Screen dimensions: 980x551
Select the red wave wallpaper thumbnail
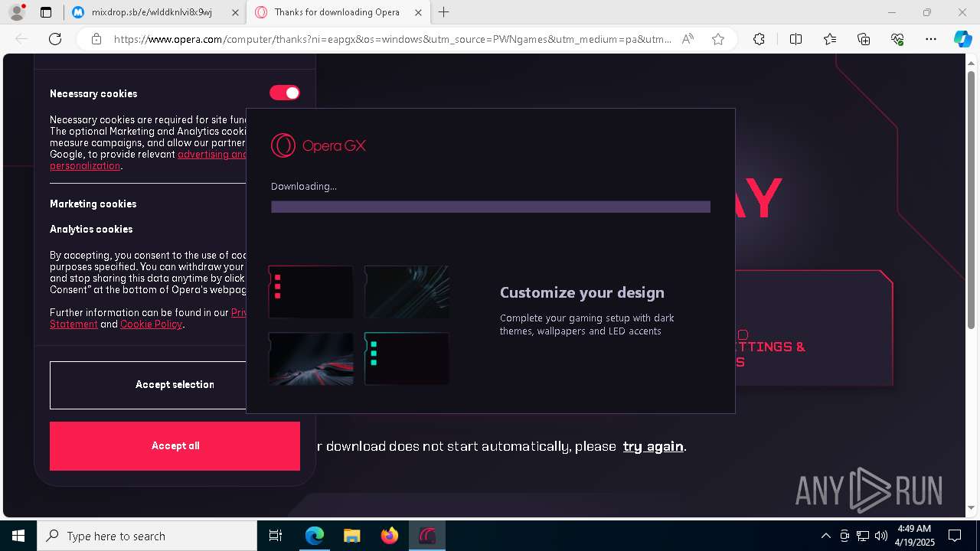click(311, 358)
